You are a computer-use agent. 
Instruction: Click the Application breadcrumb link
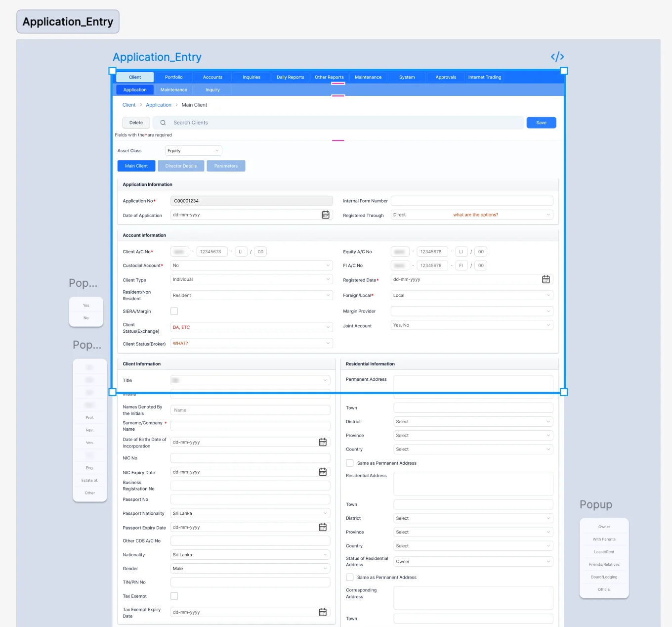159,105
